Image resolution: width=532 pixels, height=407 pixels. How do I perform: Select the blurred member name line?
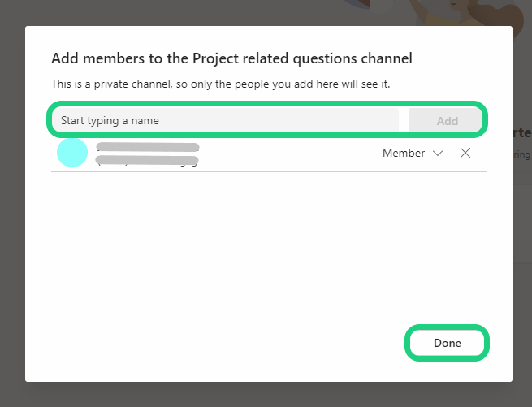coord(148,147)
